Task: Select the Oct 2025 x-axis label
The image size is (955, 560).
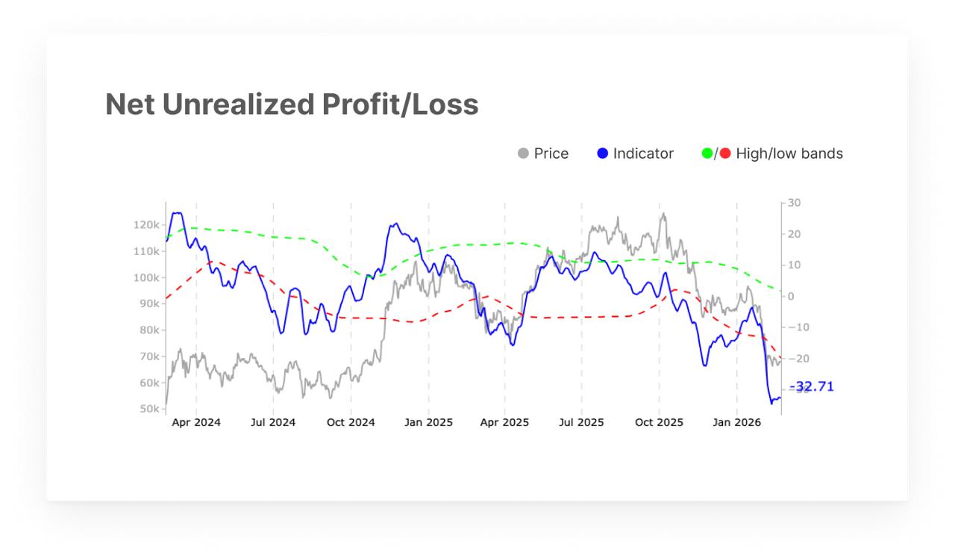Action: [x=659, y=423]
